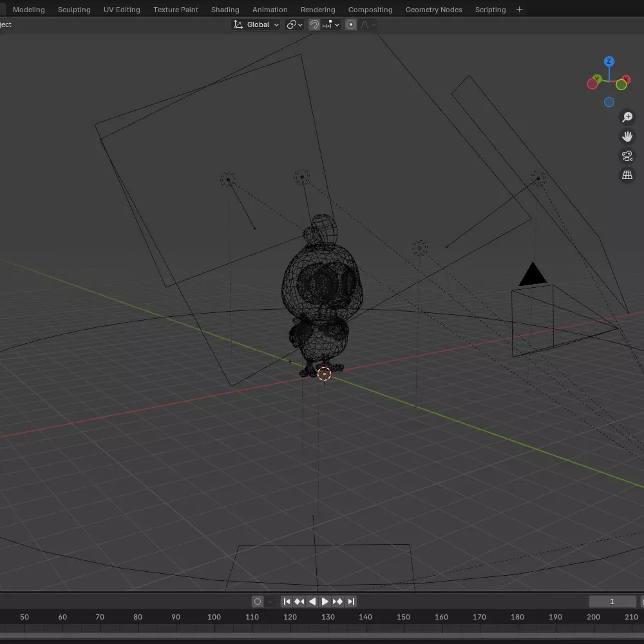Click frame 60 on the timeline ruler

(62, 617)
